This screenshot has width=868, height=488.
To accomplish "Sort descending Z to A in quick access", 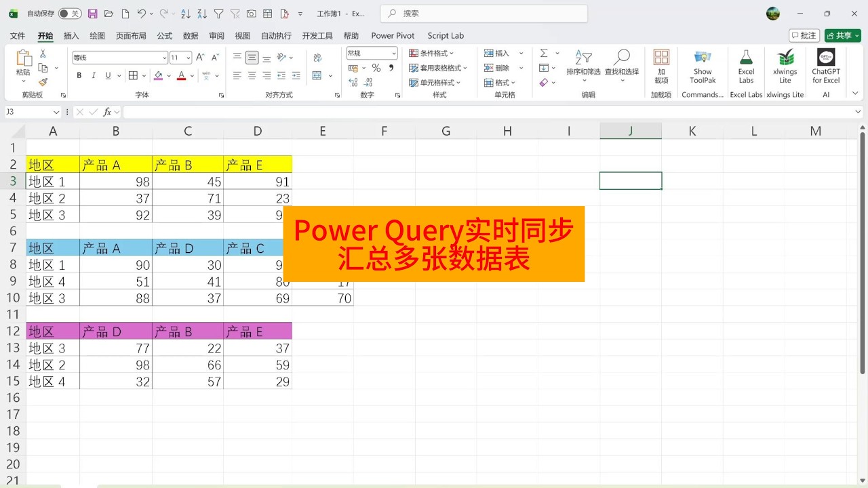I will click(x=202, y=14).
